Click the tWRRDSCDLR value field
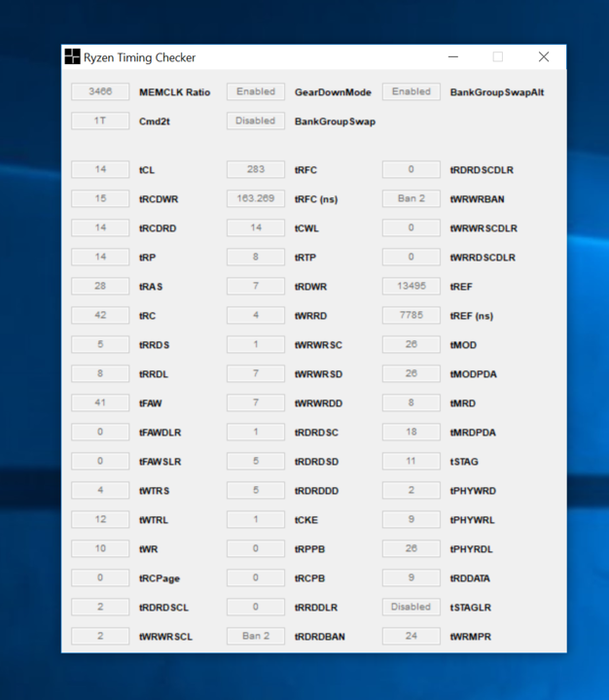Screen dimensions: 609x700 point(412,257)
